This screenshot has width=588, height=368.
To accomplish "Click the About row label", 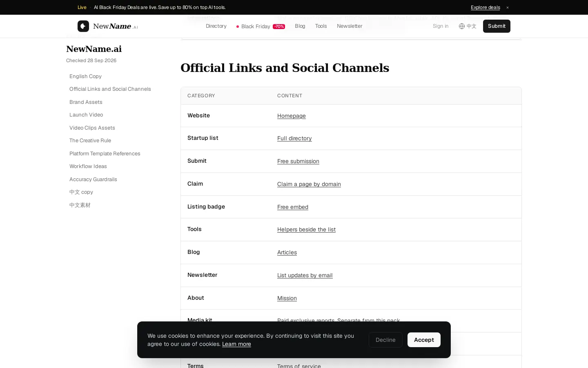I will click(196, 298).
